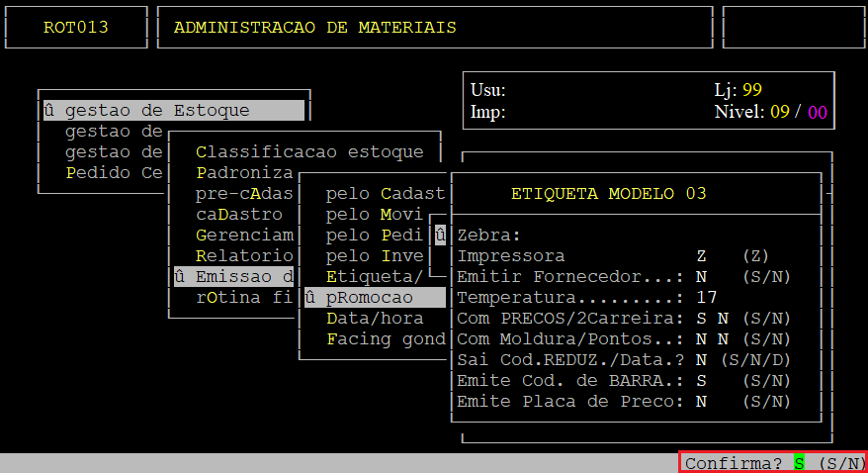Click the Impressora field value Z
Image resolution: width=868 pixels, height=473 pixels.
(x=701, y=255)
